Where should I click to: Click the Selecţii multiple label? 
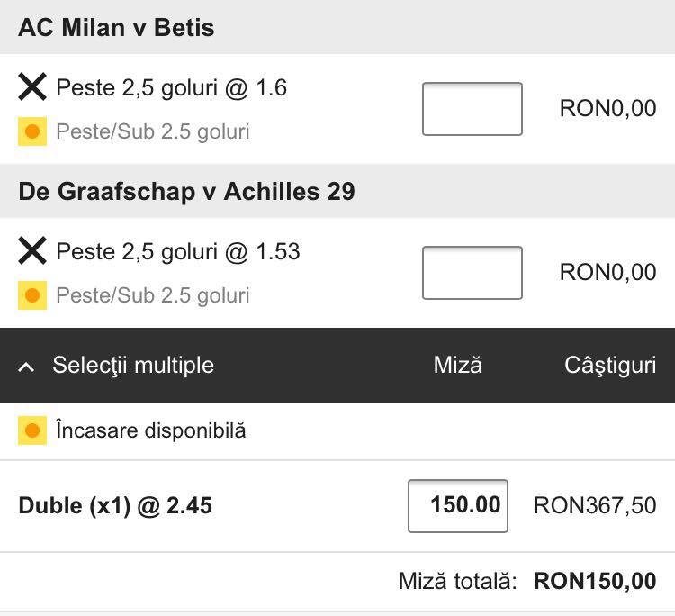tap(133, 366)
